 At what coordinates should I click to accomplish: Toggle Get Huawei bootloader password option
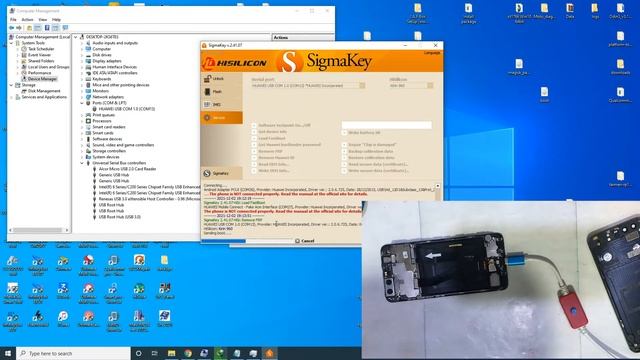(254, 145)
